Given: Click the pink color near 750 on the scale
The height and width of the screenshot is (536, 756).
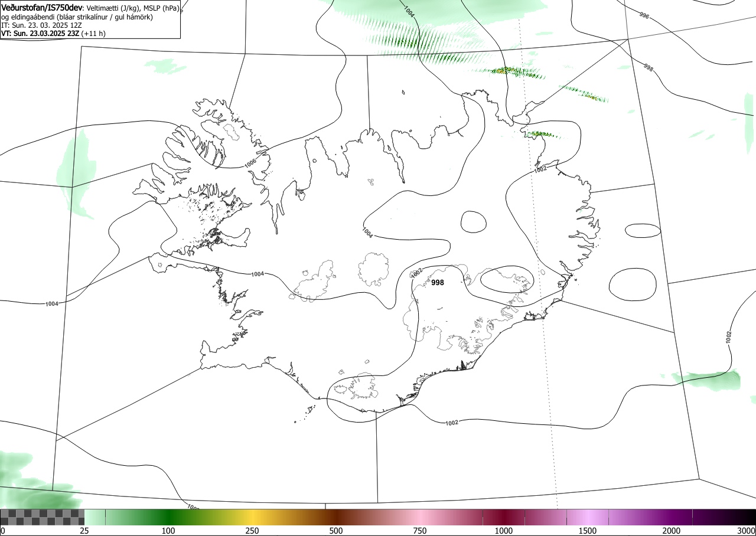Looking at the screenshot, I should tap(420, 517).
